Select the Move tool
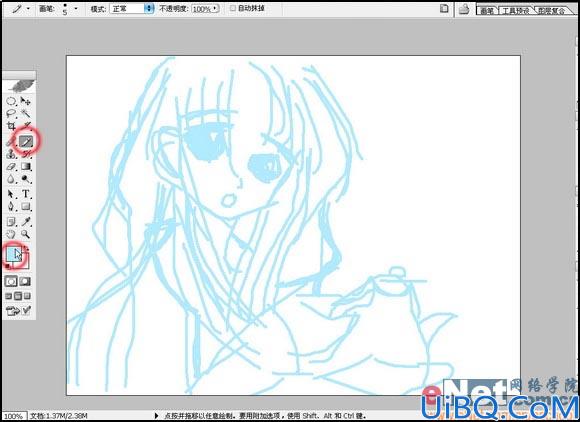The width and height of the screenshot is (580, 422). point(26,101)
